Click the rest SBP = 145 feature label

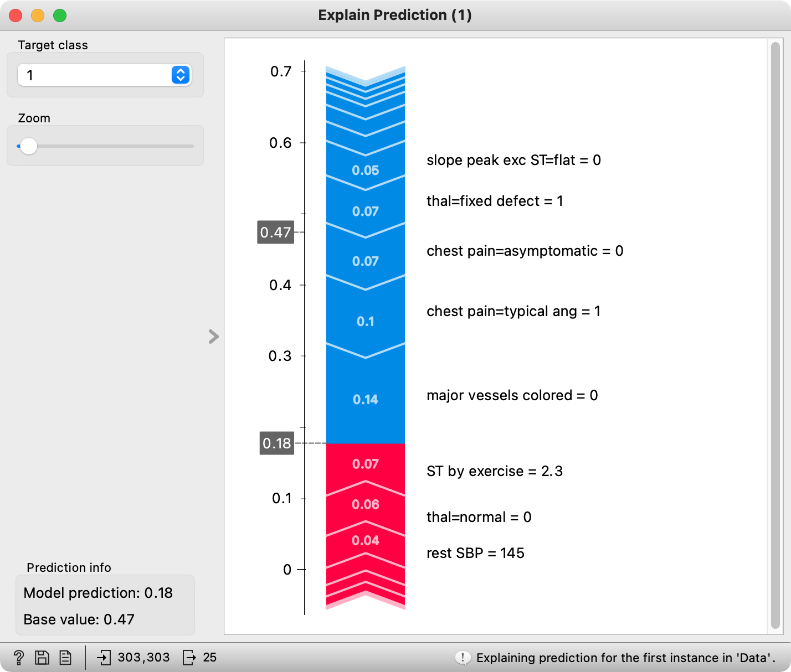[x=475, y=552]
